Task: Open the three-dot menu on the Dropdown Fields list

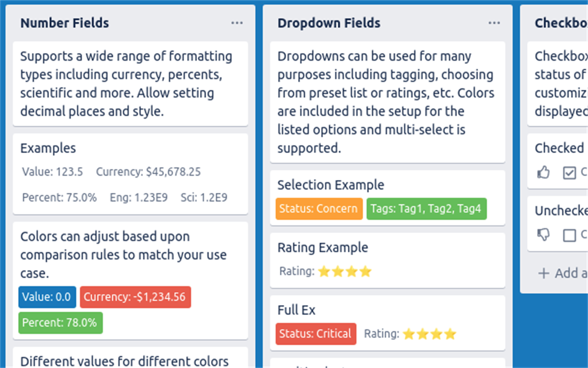Action: pyautogui.click(x=494, y=23)
